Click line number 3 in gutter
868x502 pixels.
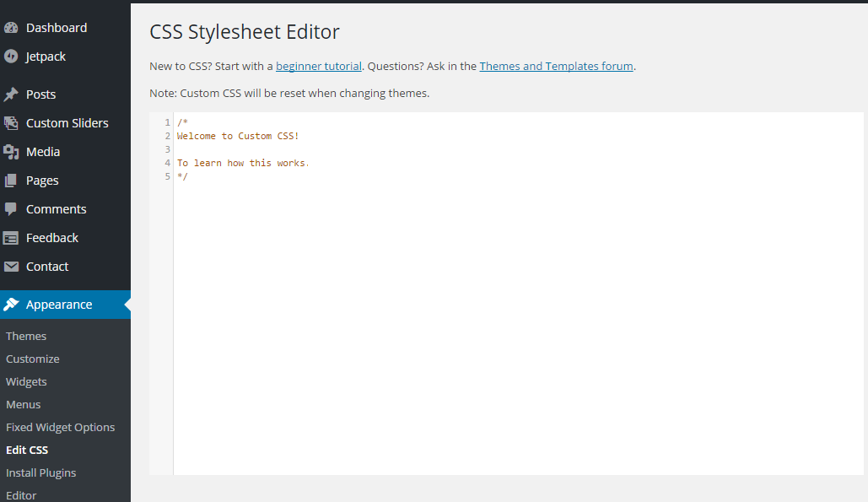click(x=167, y=149)
